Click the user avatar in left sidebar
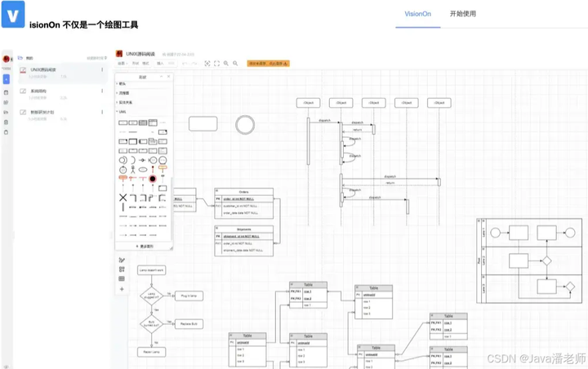Screen dimensions: 588x369 point(7,59)
